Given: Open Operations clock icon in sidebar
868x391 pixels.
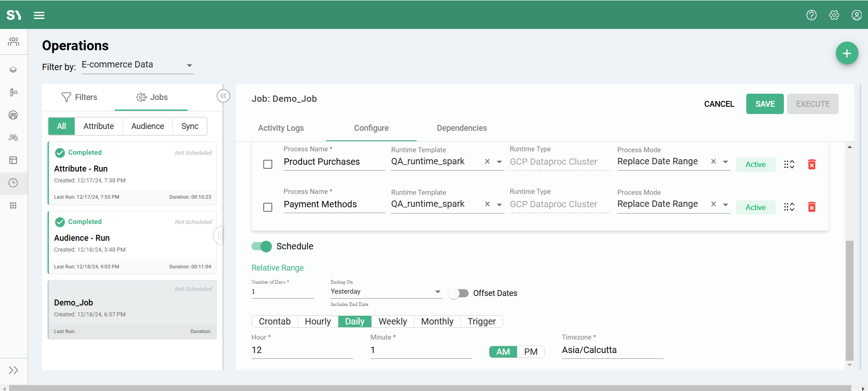Looking at the screenshot, I should pos(14,183).
